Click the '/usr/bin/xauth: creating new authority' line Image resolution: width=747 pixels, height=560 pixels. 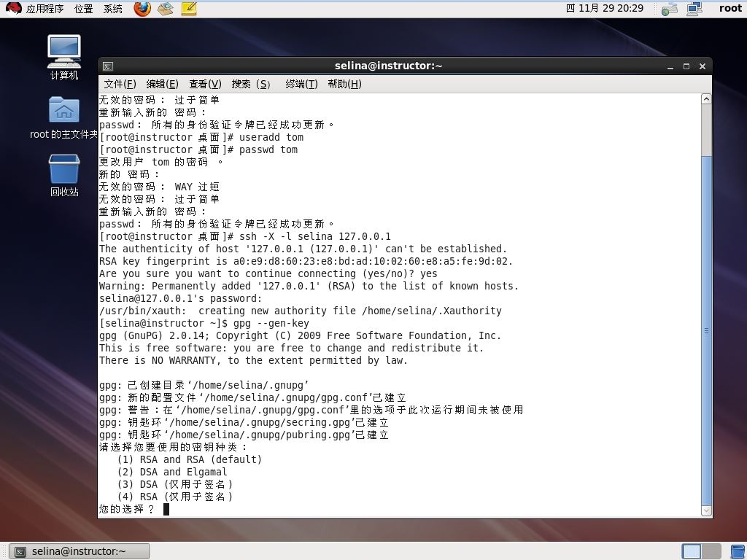tap(300, 311)
